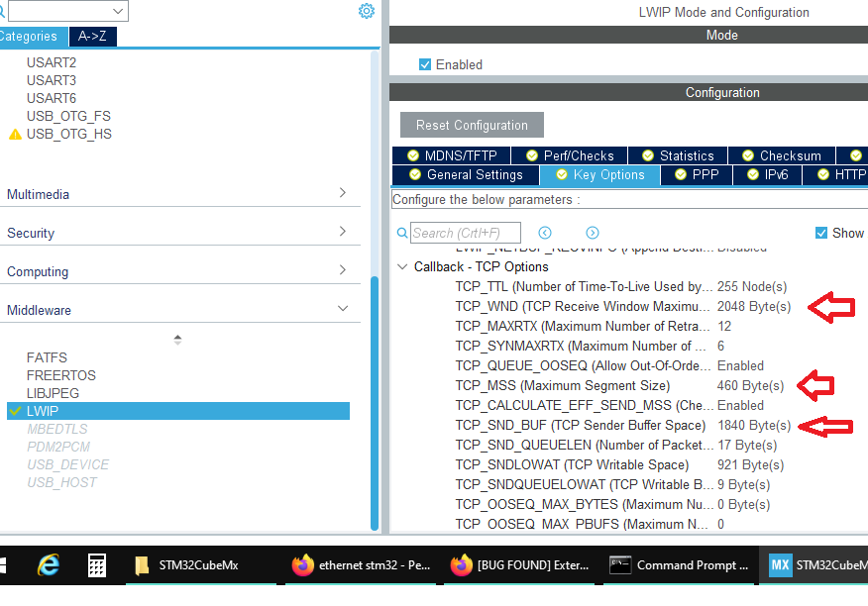The height and width of the screenshot is (606, 868).
Task: Click the TCP_QUEUE_OOSEQ value 'Enabled'
Action: click(741, 365)
